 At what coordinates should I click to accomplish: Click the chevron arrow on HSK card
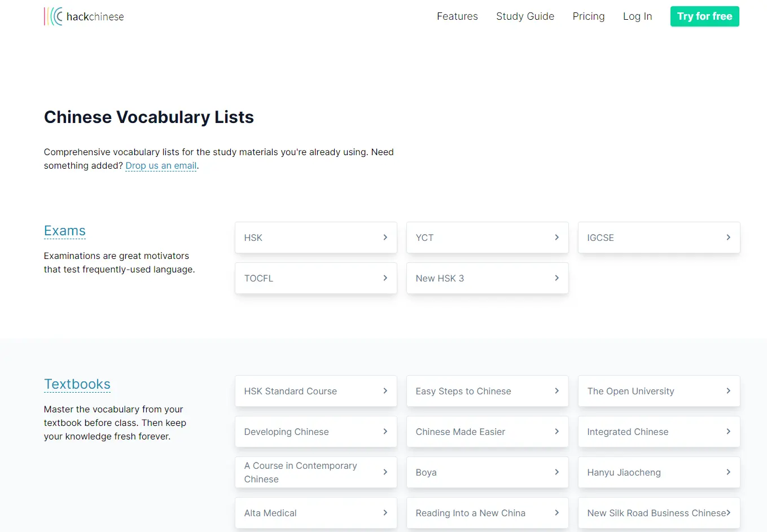[385, 238]
